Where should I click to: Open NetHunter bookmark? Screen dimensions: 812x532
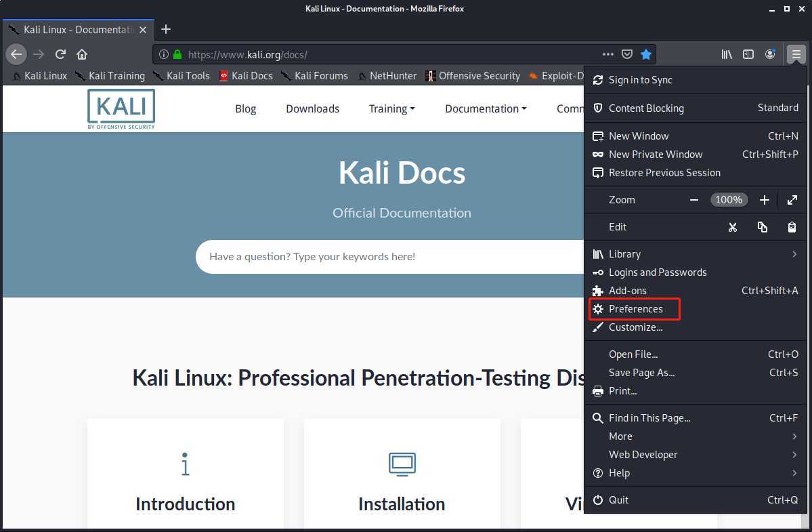point(387,76)
